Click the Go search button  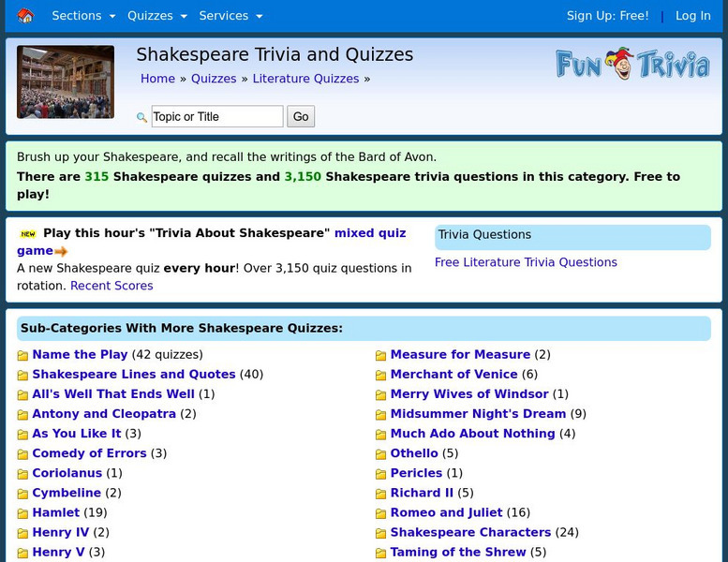click(301, 116)
